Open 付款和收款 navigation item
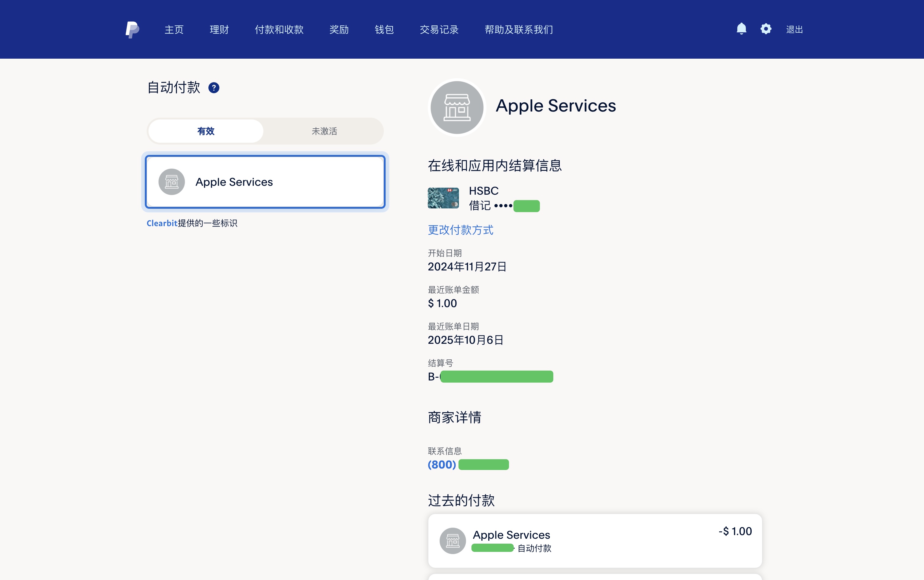The width and height of the screenshot is (924, 580). click(x=279, y=30)
